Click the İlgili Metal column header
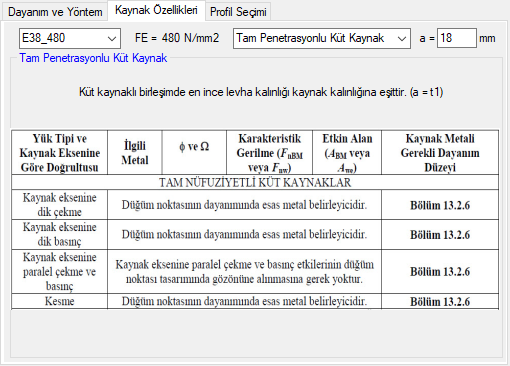 [135, 153]
